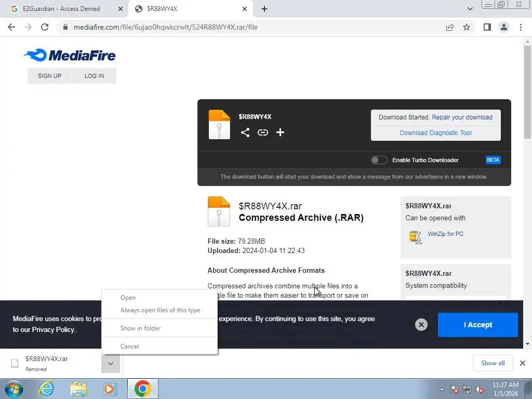The width and height of the screenshot is (532, 399).
Task: Click the share page icon in the address bar
Action: tap(450, 27)
